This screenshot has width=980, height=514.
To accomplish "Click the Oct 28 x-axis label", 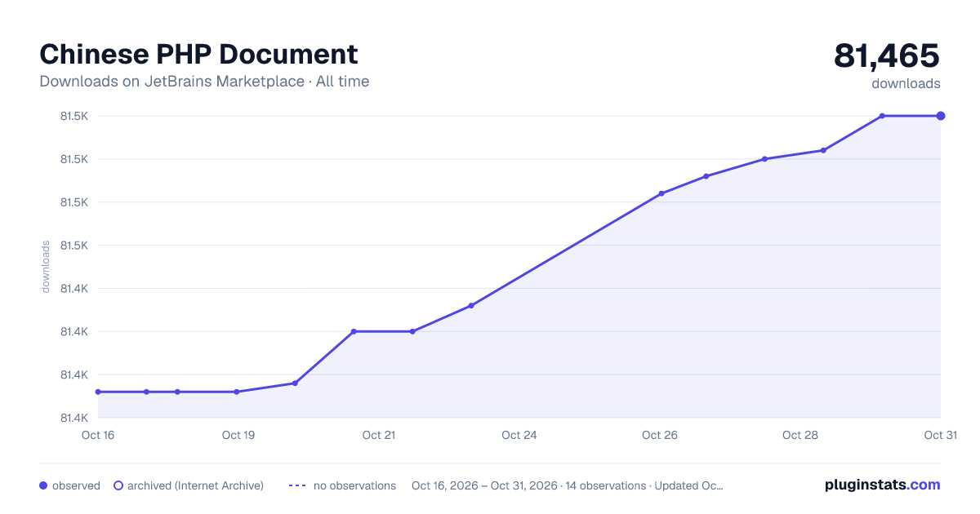I will coord(800,435).
